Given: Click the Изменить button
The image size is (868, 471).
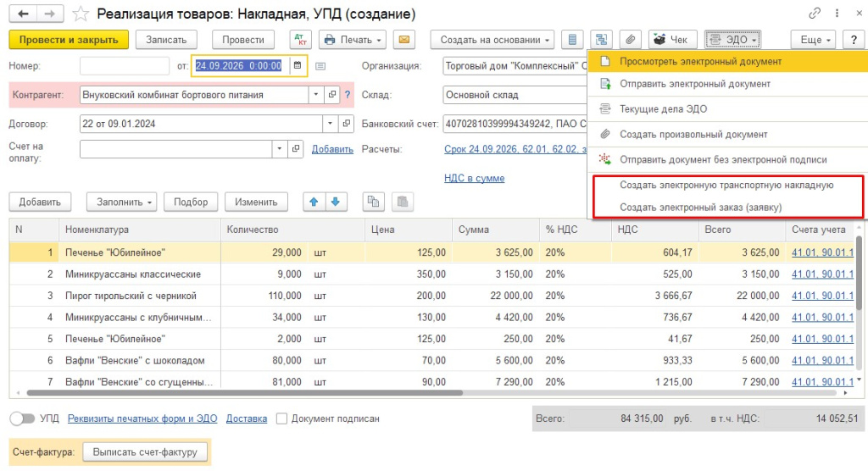Looking at the screenshot, I should pyautogui.click(x=256, y=202).
